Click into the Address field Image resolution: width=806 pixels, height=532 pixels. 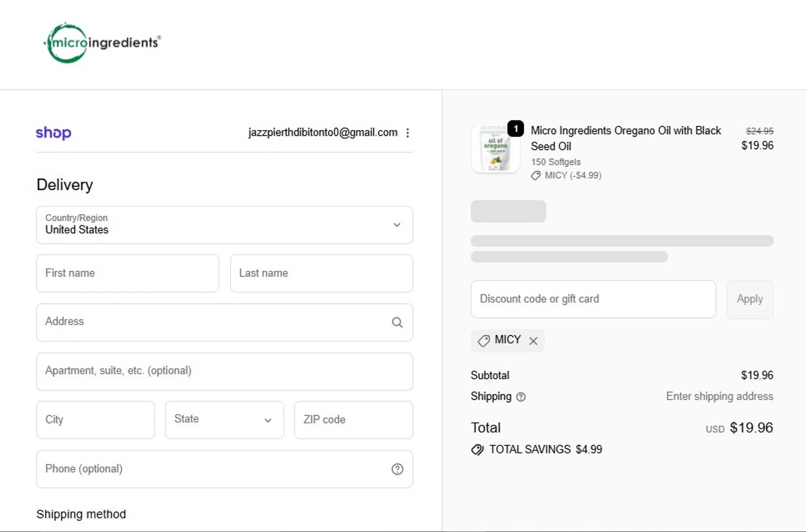(x=225, y=322)
